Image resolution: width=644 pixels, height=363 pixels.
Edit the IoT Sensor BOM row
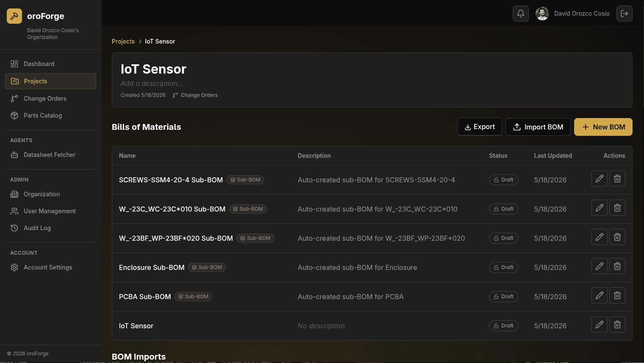(x=600, y=324)
